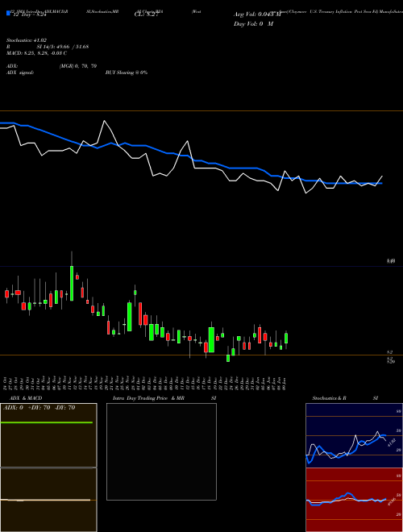The width and height of the screenshot is (403, 532).
Task: Click the 8.2 price axis label
Action: [390, 352]
